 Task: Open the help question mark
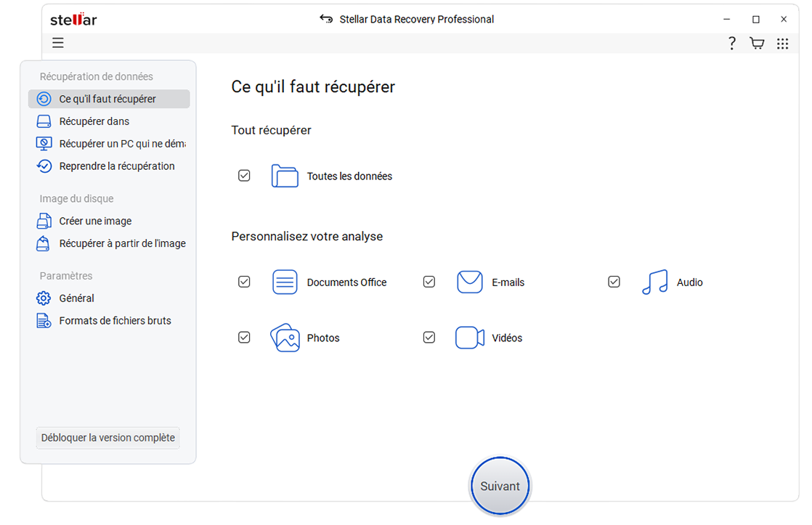(731, 43)
